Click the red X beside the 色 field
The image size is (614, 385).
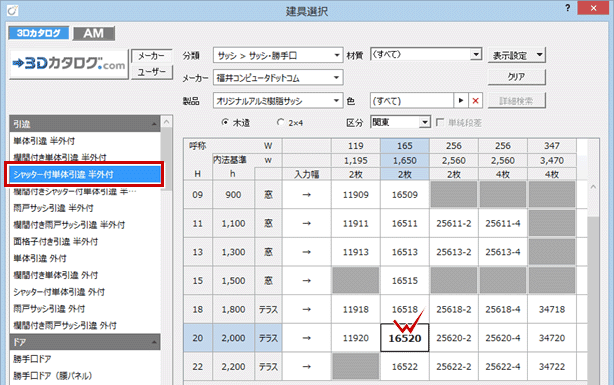click(475, 101)
